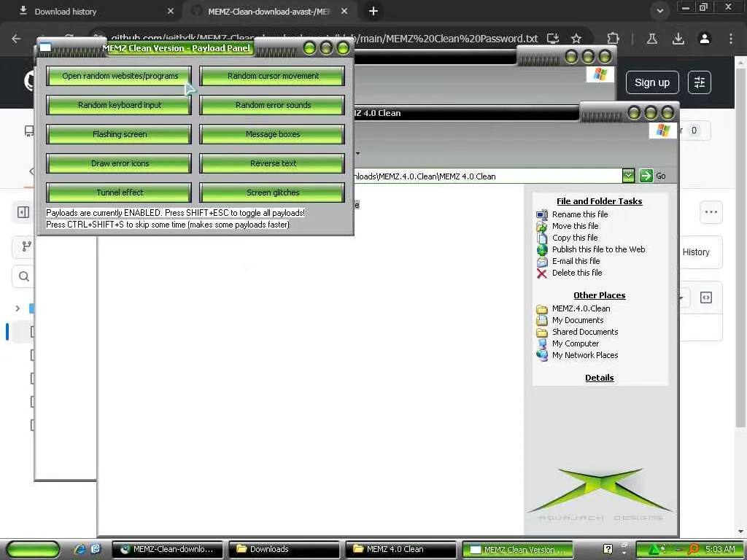Expand the folder in GitHub file tree
This screenshot has width=747, height=560.
pyautogui.click(x=18, y=308)
